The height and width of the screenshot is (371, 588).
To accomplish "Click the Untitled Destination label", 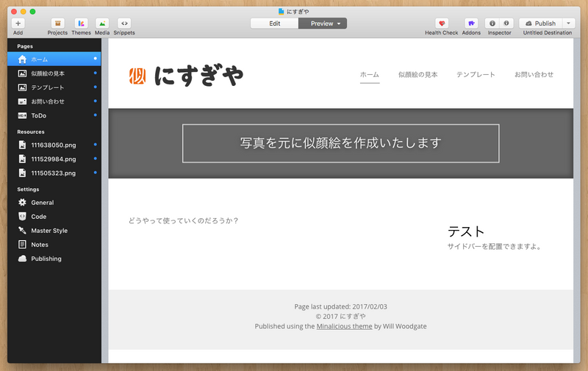I will [548, 33].
